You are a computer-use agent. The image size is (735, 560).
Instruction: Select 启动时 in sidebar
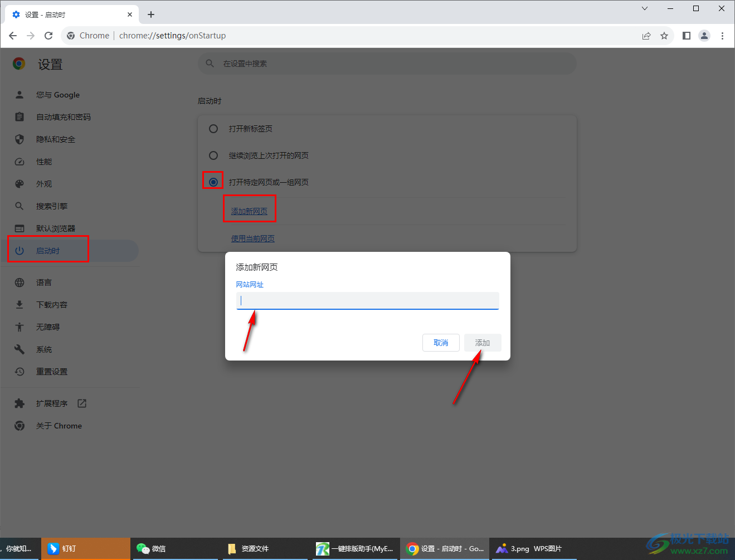(70, 251)
